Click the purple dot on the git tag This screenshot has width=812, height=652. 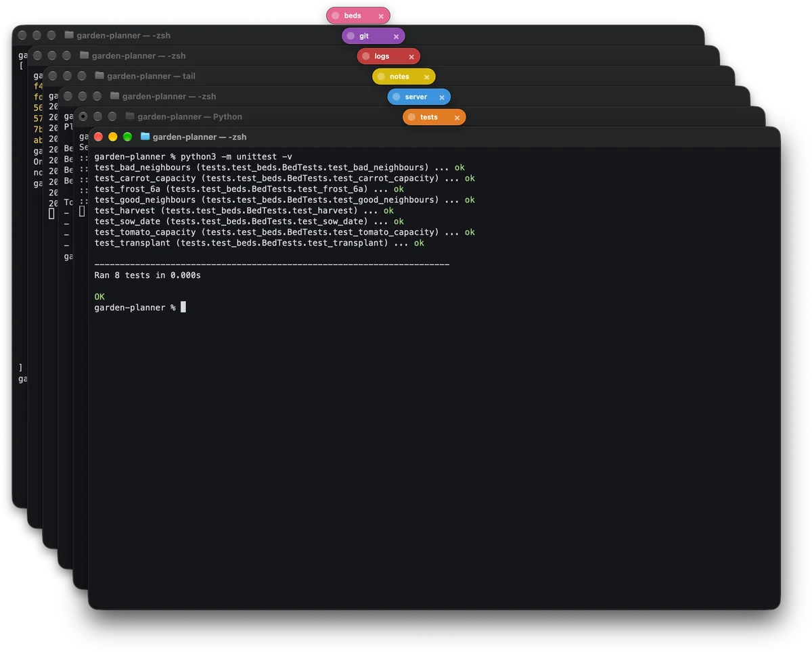tap(351, 36)
